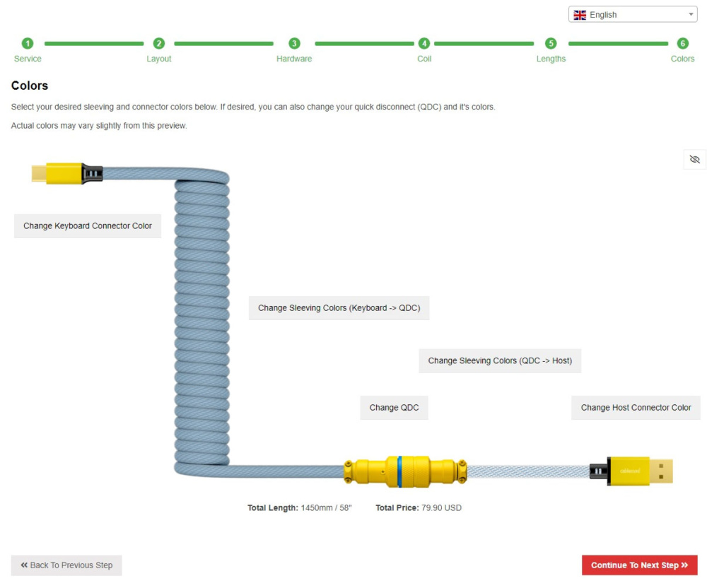Click Back To Previous Step

pos(66,565)
